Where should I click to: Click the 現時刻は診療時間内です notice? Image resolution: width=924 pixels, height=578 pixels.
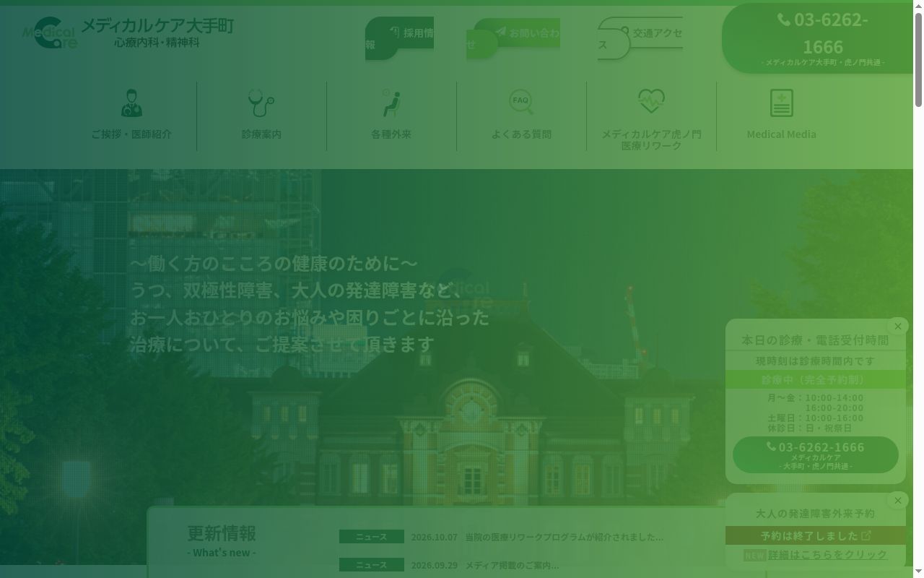[816, 361]
